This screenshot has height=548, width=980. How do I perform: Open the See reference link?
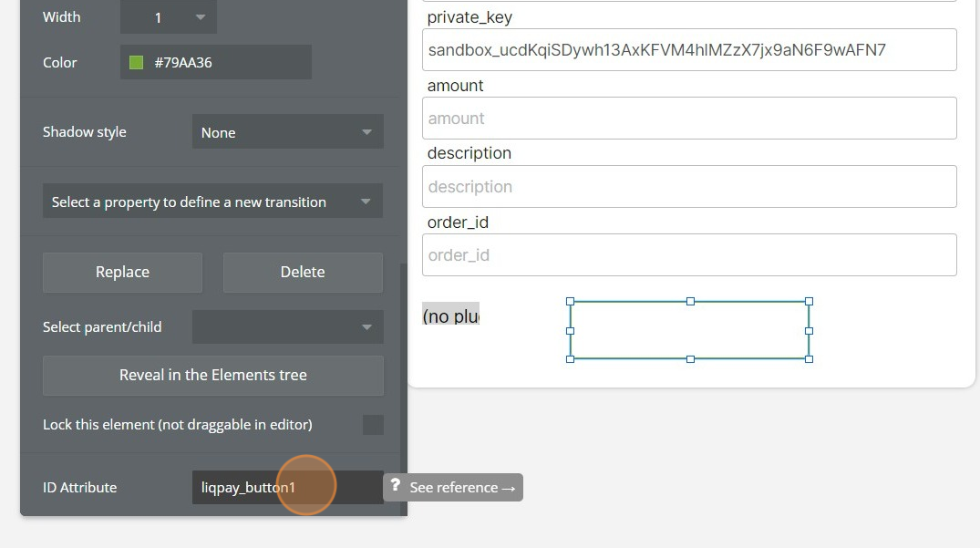click(463, 488)
